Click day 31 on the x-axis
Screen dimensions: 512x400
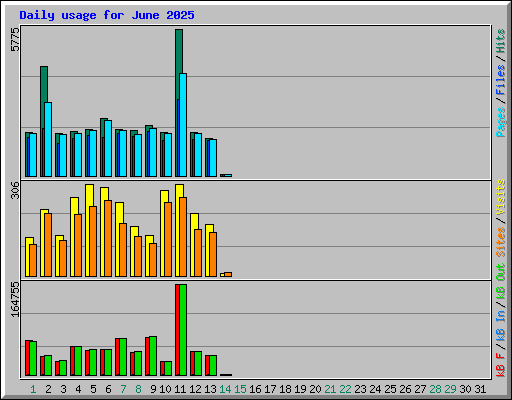[480, 389]
